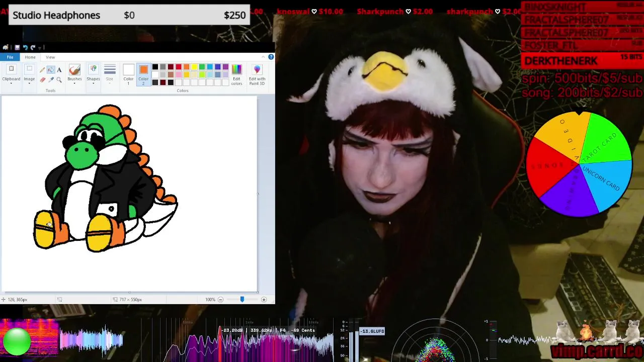Select the Color picker eyedropper tool
Viewport: 644px width, 362px height.
(x=51, y=79)
